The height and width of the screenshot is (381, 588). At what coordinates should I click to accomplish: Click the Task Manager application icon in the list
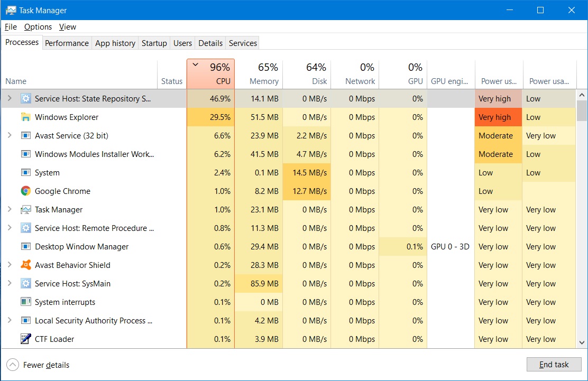(x=26, y=209)
